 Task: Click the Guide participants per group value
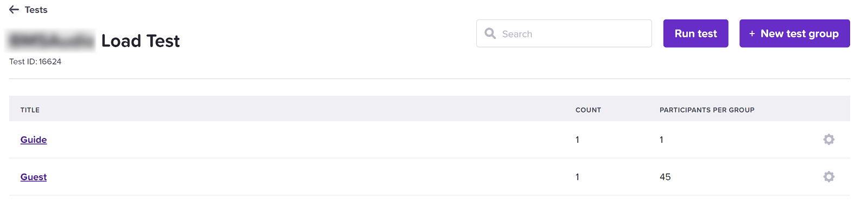point(661,140)
